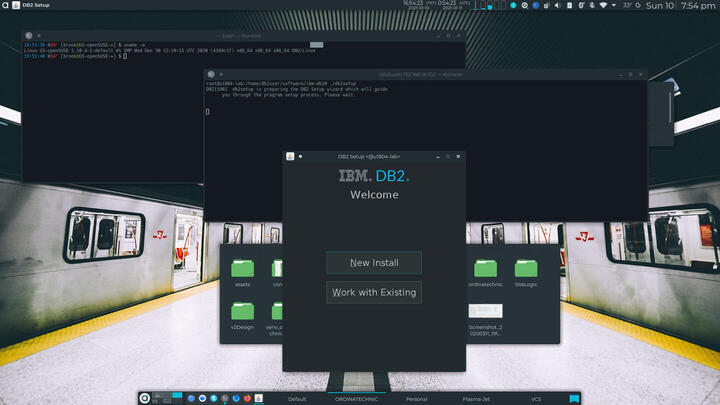Pin the DB2 Setup window with the dot button

300,157
